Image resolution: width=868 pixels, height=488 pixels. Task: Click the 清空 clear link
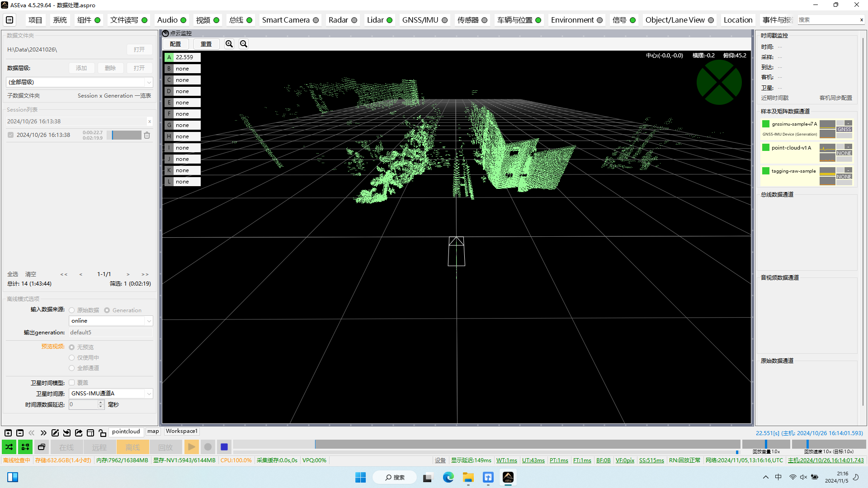[x=31, y=274]
